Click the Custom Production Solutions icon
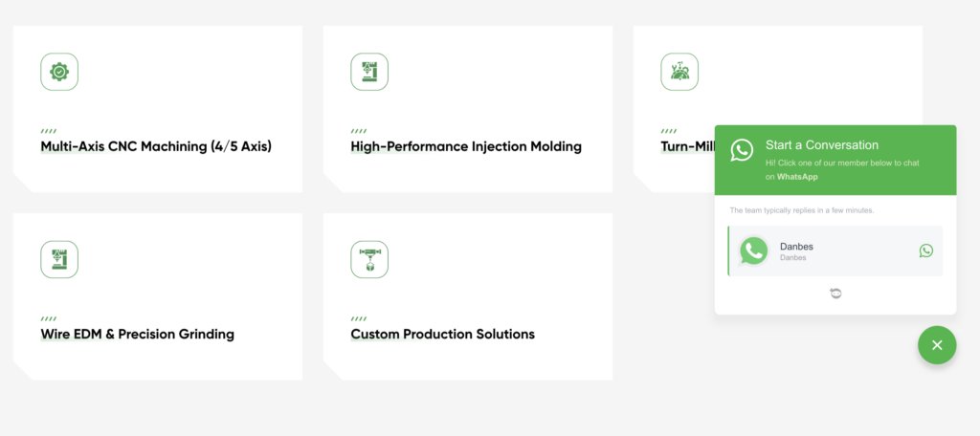 [x=369, y=259]
